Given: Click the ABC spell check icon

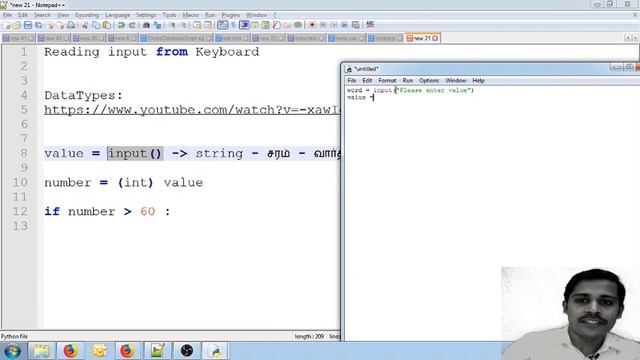Looking at the screenshot, I should pyautogui.click(x=370, y=24).
